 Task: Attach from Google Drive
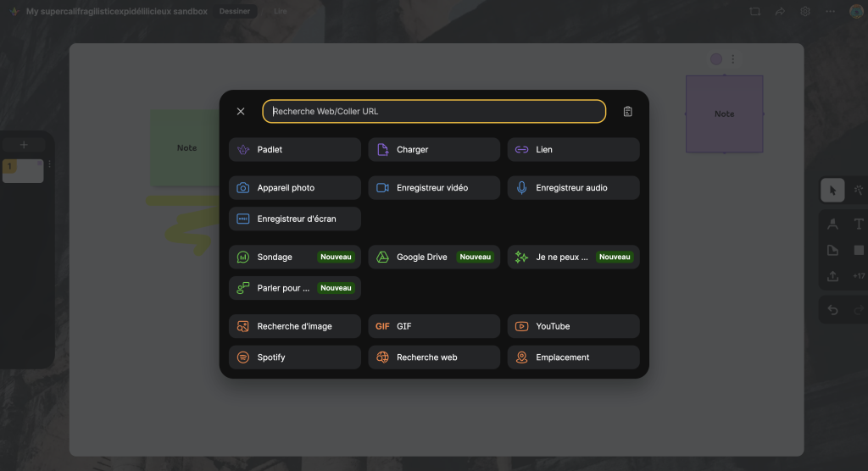pyautogui.click(x=434, y=257)
